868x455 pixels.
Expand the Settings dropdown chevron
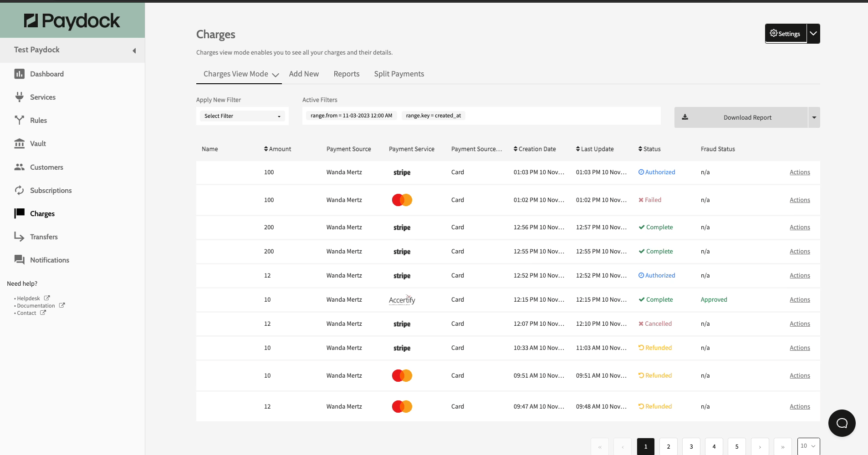click(x=813, y=34)
